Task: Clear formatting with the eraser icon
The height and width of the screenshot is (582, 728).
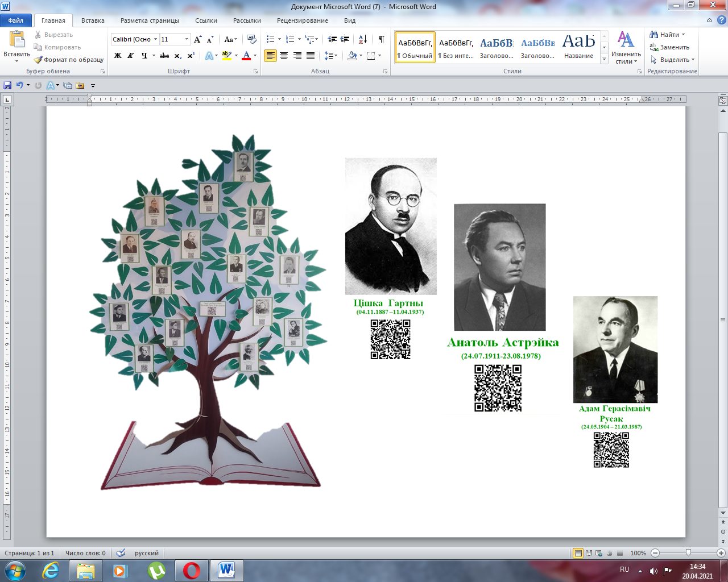Action: (253, 39)
